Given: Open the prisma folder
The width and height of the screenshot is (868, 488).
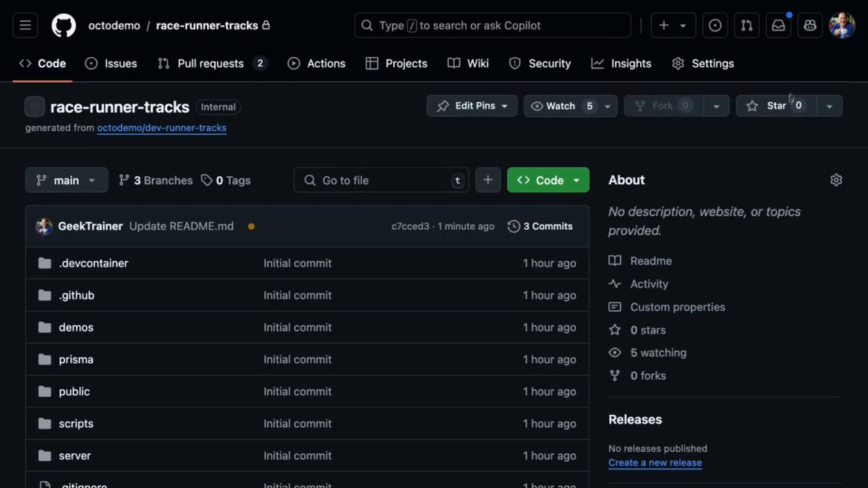Looking at the screenshot, I should [76, 359].
